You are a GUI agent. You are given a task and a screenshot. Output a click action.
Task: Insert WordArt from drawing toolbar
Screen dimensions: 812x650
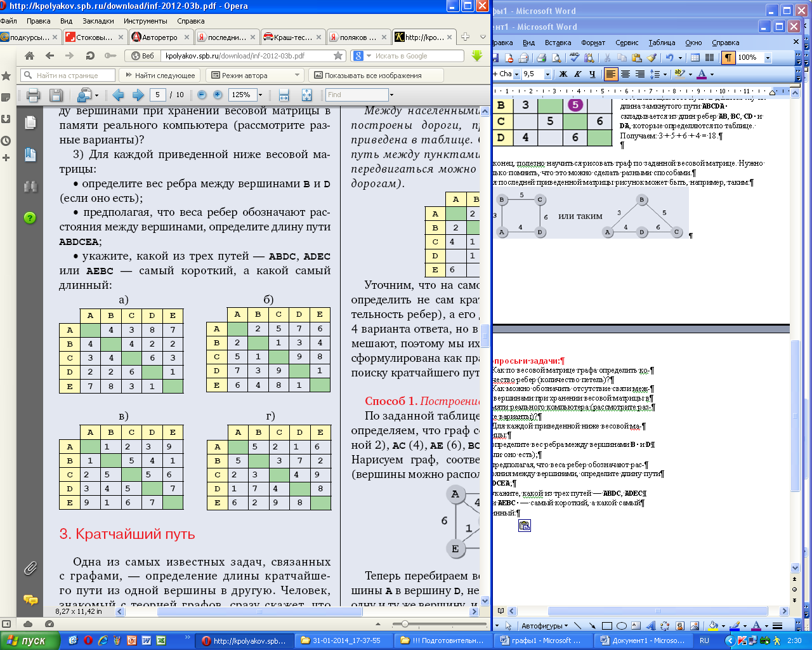tap(651, 626)
